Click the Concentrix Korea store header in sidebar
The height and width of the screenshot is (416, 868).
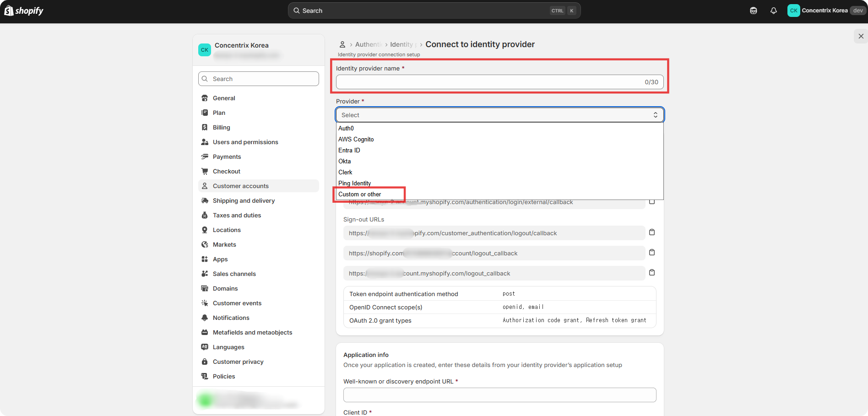[259, 50]
